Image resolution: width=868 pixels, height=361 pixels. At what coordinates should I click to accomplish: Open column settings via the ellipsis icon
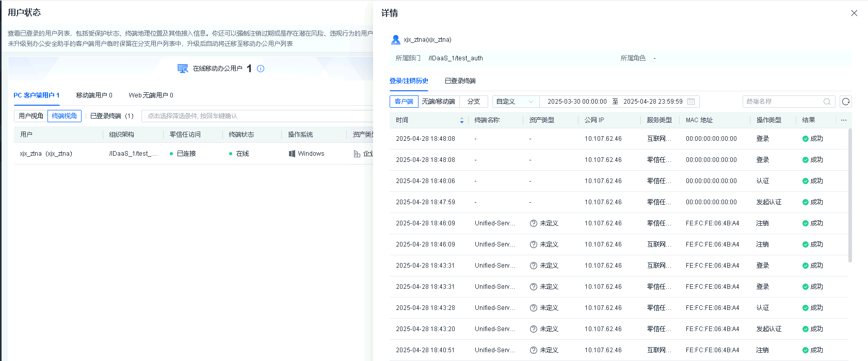843,120
